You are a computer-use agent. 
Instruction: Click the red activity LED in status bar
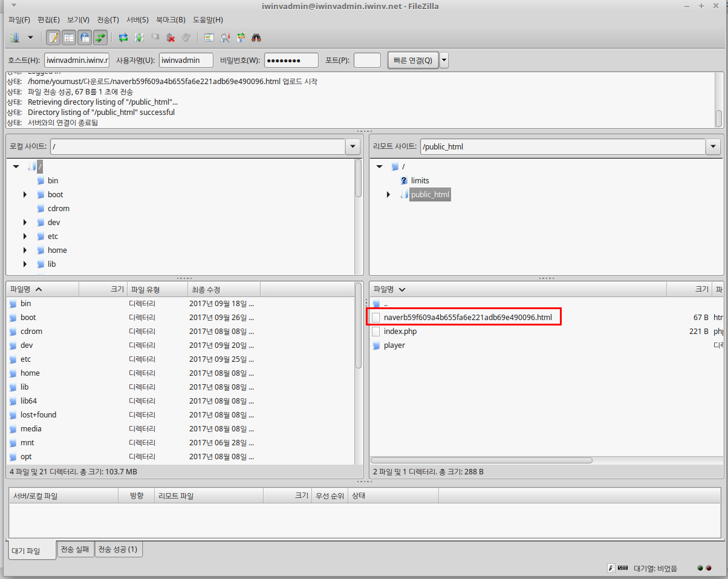709,568
